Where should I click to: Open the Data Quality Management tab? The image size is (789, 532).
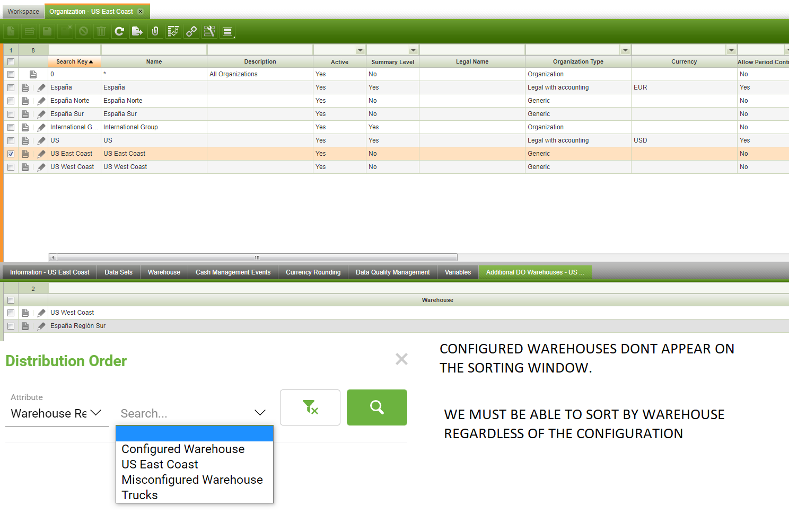tap(392, 272)
